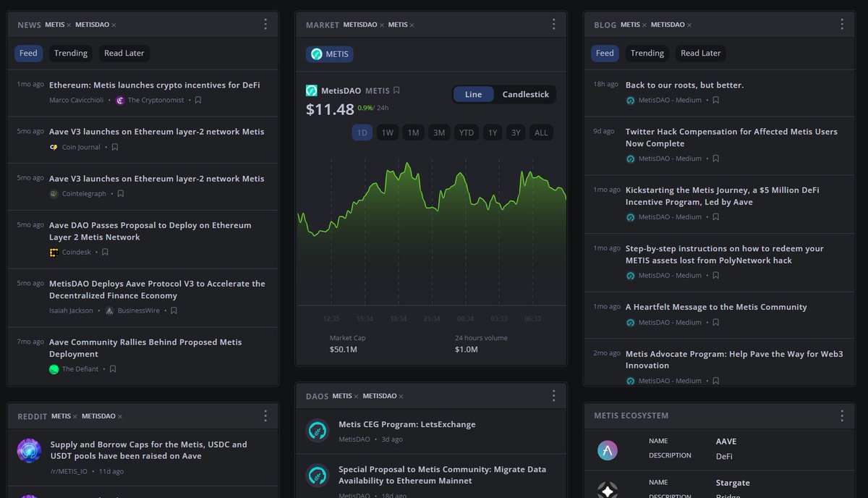Open the News panel three-dot menu
Viewport: 868px width, 498px height.
tap(265, 25)
